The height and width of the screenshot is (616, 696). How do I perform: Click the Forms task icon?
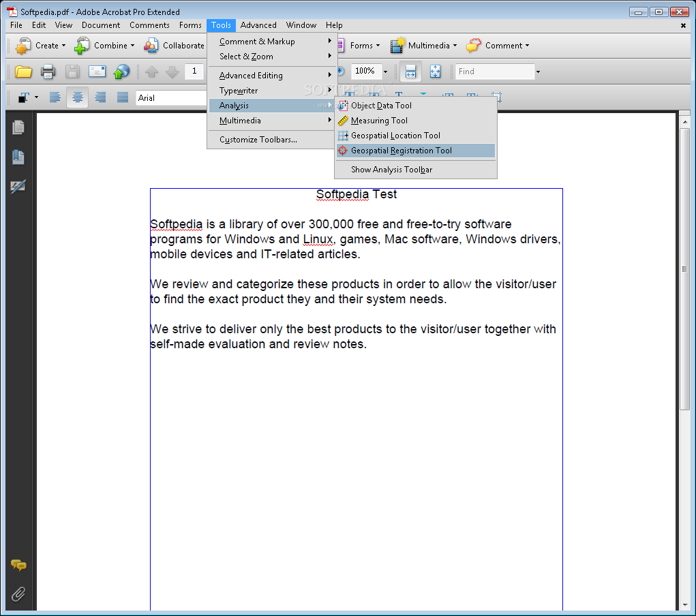(341, 46)
